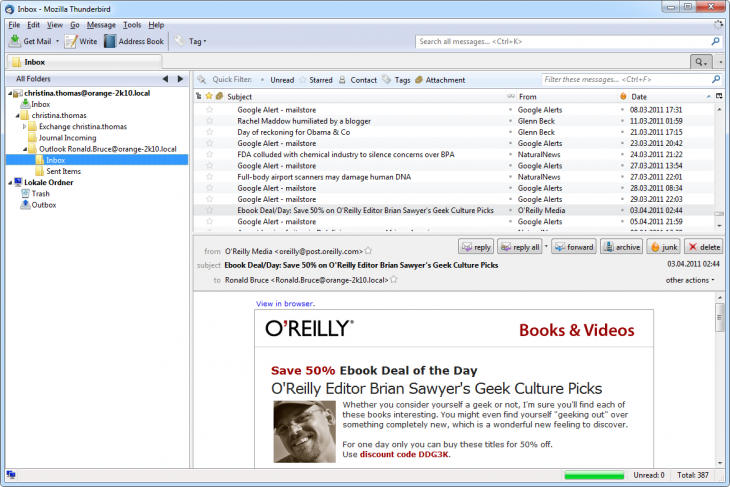730x487 pixels.
Task: Open the View menu
Action: 54,25
